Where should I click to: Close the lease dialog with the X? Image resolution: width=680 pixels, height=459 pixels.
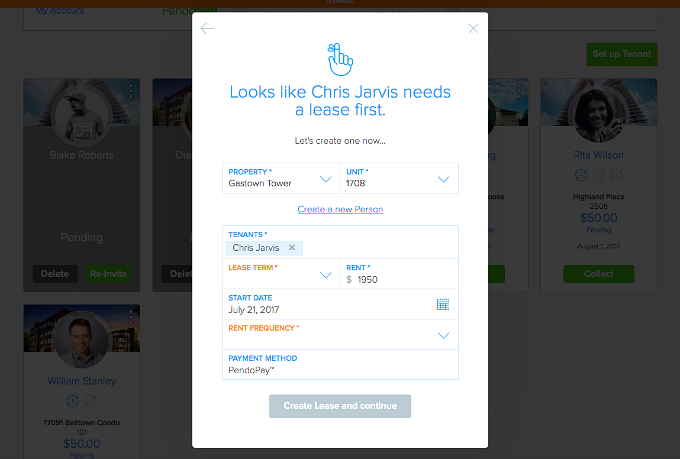point(473,29)
